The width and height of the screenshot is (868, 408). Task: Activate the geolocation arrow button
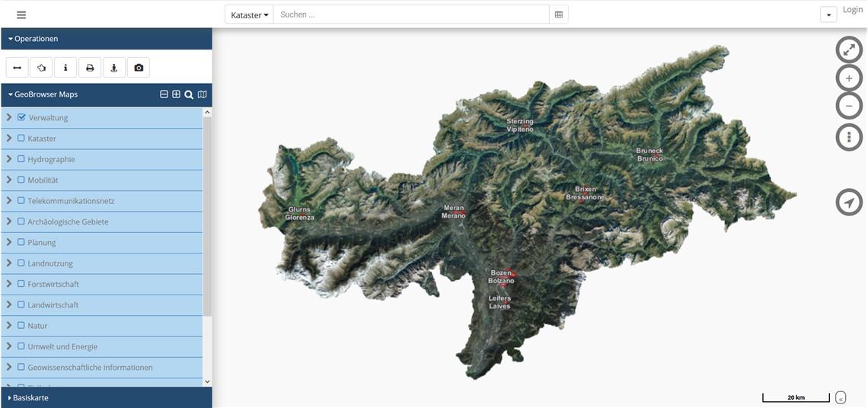[x=849, y=202]
